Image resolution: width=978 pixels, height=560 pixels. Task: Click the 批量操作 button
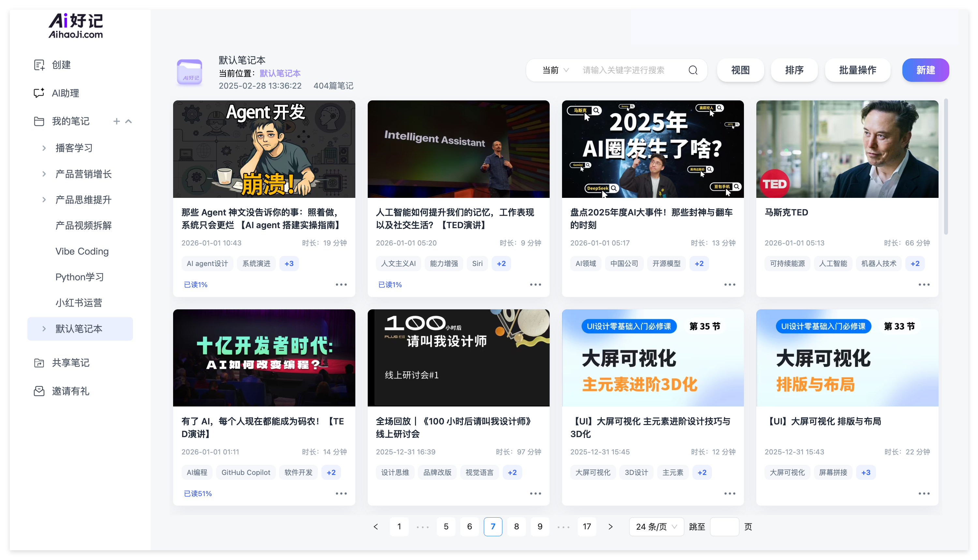[857, 70]
